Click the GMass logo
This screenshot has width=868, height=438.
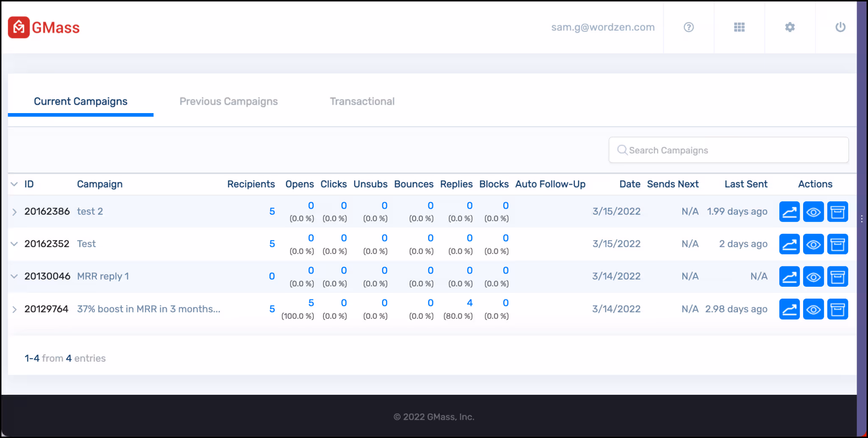[44, 27]
